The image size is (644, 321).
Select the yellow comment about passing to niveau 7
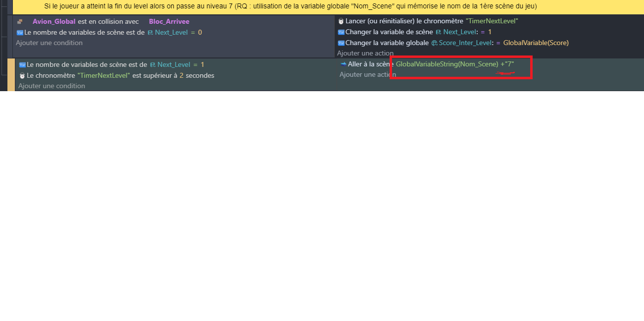[x=322, y=6]
